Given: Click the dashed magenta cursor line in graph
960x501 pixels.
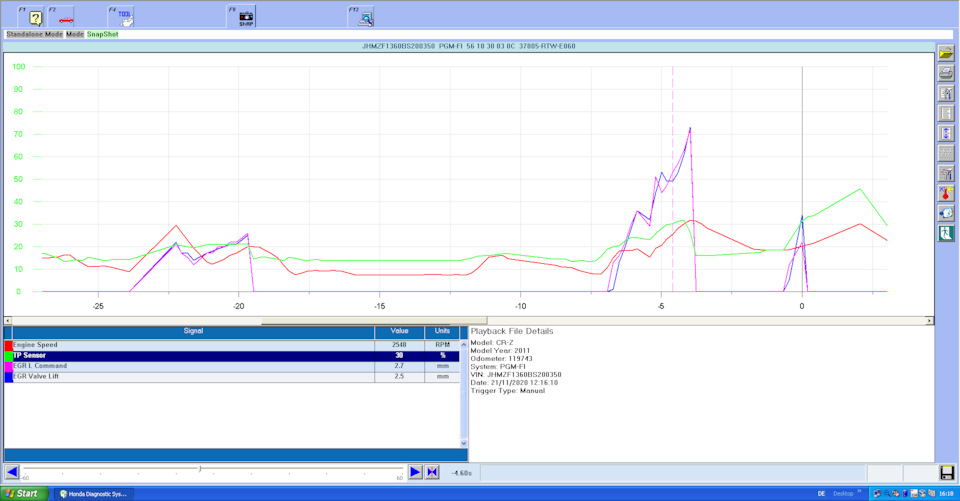Looking at the screenshot, I should (672, 179).
